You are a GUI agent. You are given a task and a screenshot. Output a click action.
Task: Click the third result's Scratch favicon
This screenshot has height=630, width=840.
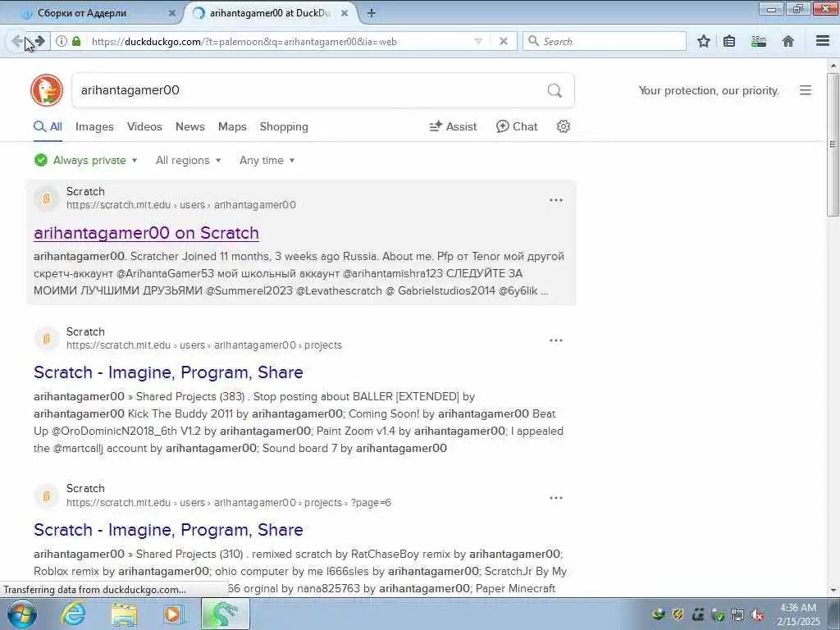click(47, 496)
